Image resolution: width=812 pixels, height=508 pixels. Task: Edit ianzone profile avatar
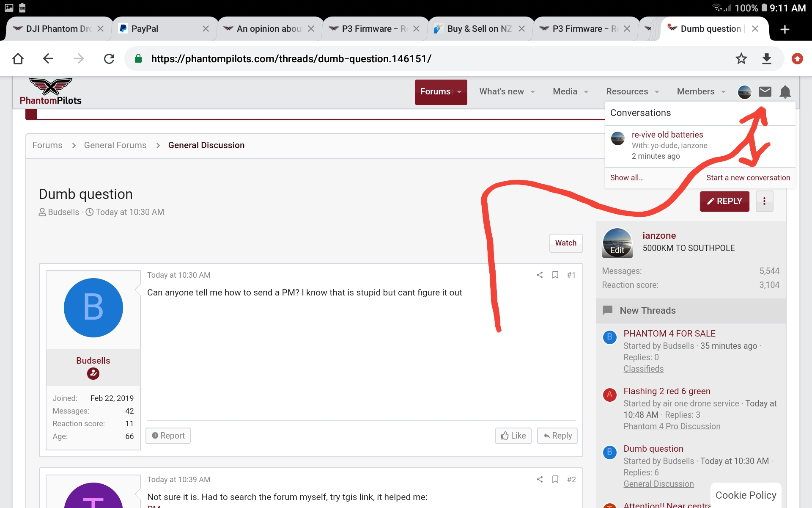[x=617, y=243]
